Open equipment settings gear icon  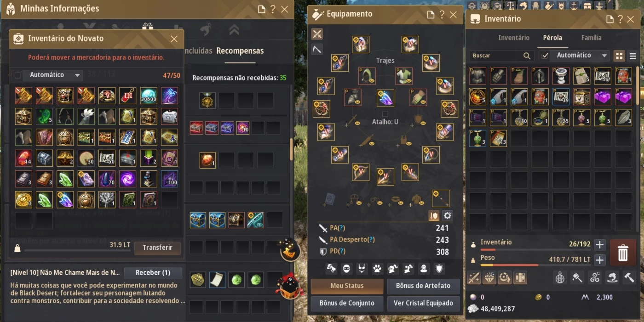pyautogui.click(x=447, y=215)
